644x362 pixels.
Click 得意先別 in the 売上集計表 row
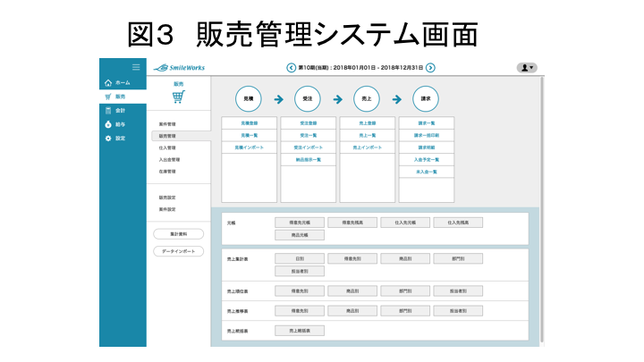(352, 258)
